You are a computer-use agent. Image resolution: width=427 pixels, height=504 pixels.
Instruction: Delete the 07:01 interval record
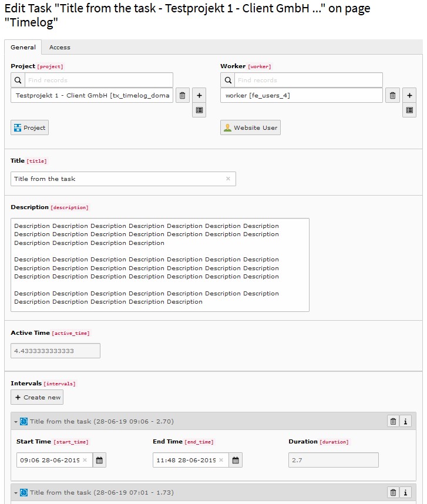point(394,492)
